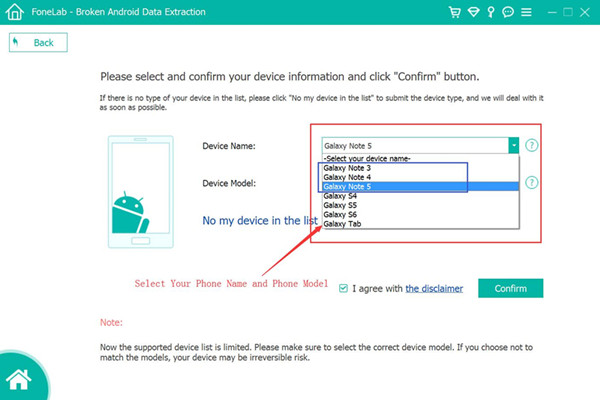Click the Confirm button
This screenshot has height=400, width=600.
[x=510, y=288]
